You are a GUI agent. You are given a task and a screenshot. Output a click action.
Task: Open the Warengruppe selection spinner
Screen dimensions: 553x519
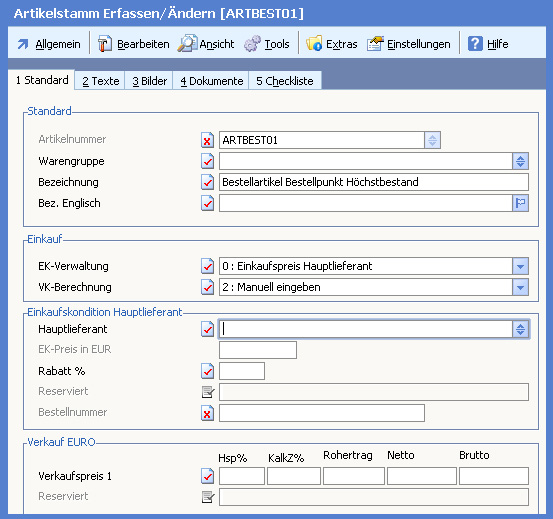point(521,161)
